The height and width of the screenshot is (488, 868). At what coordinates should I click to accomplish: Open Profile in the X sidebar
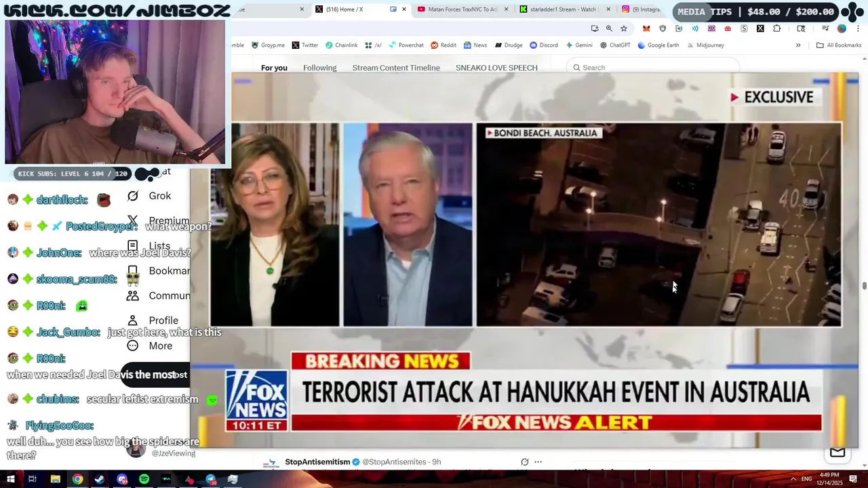coord(153,321)
